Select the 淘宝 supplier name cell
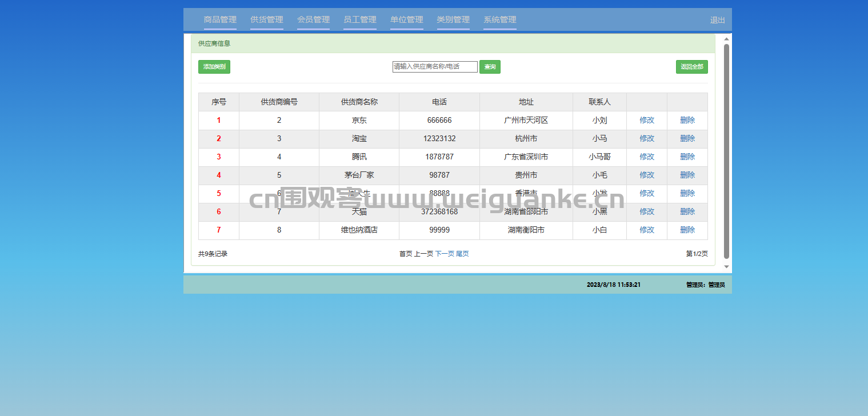Screen dimensions: 868x416 pos(359,138)
